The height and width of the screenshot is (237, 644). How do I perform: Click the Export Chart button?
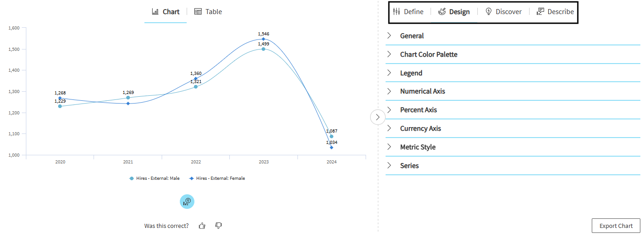coord(615,226)
